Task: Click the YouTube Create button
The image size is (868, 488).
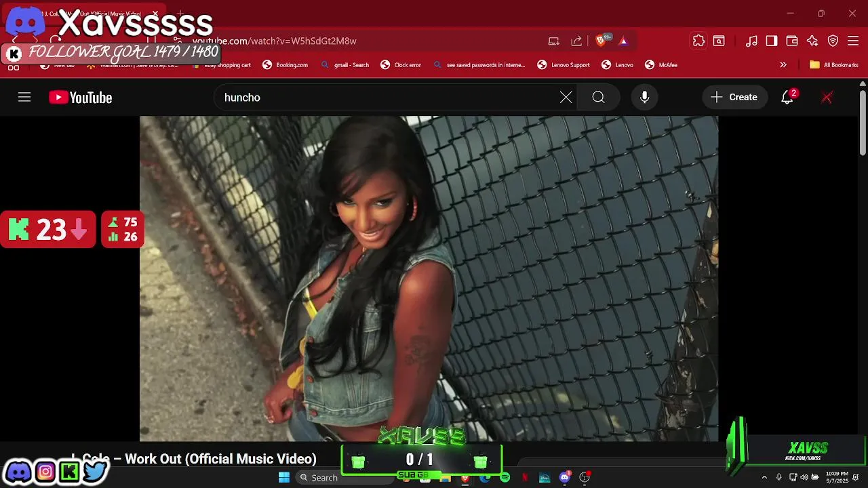Action: pyautogui.click(x=734, y=98)
